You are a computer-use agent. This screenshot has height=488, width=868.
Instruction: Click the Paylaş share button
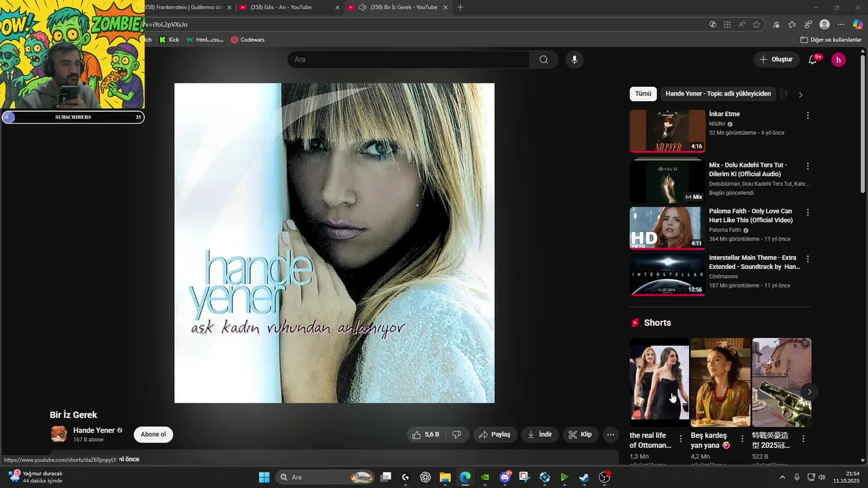coord(494,434)
